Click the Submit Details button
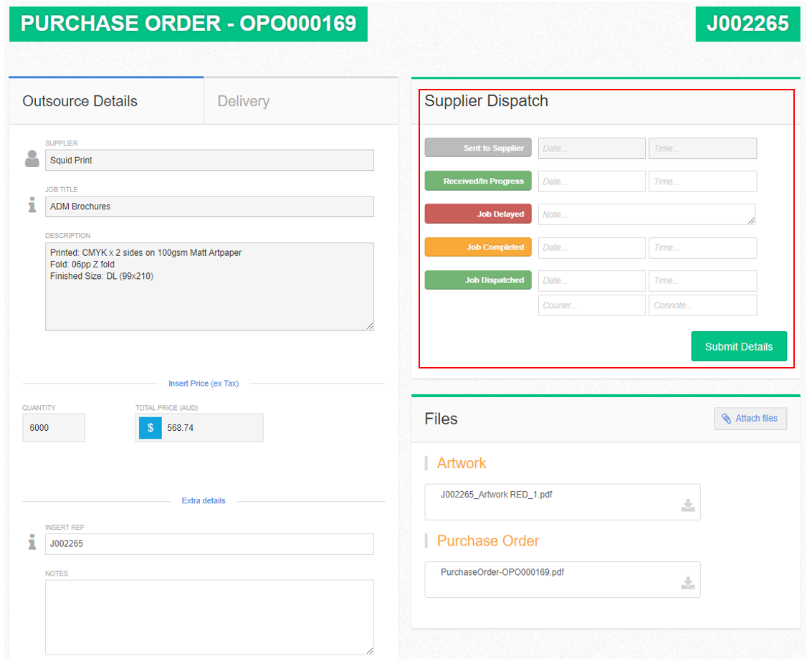The height and width of the screenshot is (671, 812). 739,347
